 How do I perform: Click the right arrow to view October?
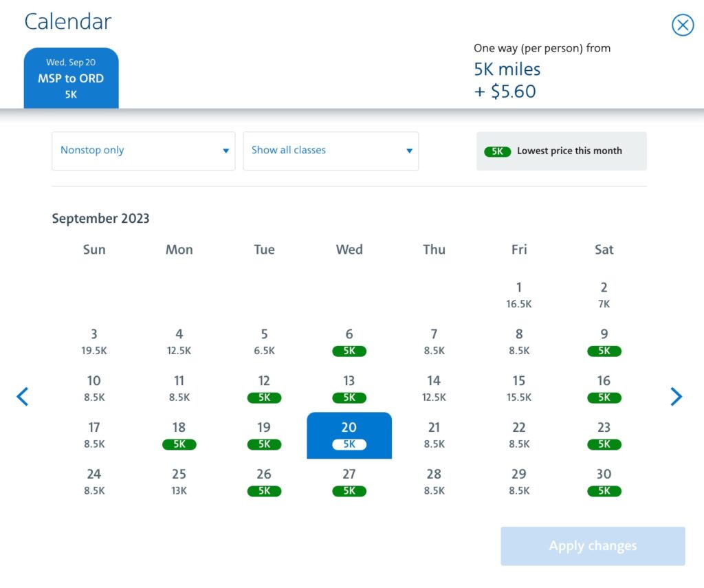pyautogui.click(x=676, y=396)
